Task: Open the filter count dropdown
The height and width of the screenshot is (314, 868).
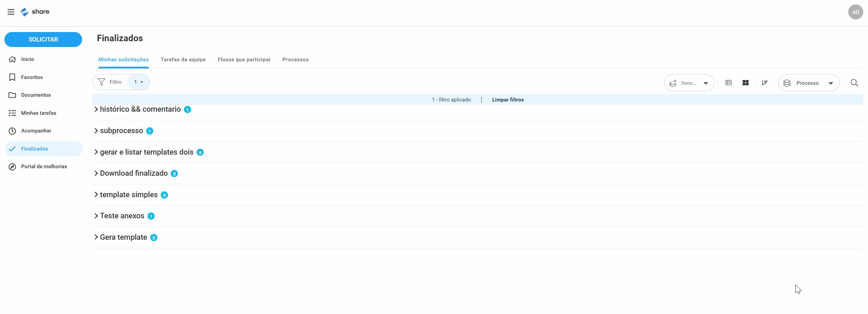Action: [138, 82]
